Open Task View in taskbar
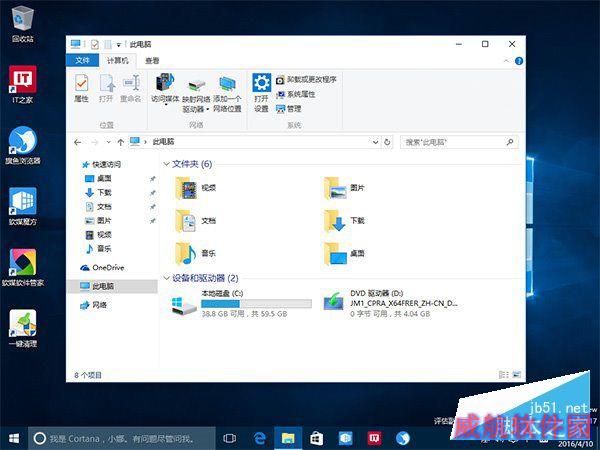Viewport: 600px width, 450px height. pos(230,439)
